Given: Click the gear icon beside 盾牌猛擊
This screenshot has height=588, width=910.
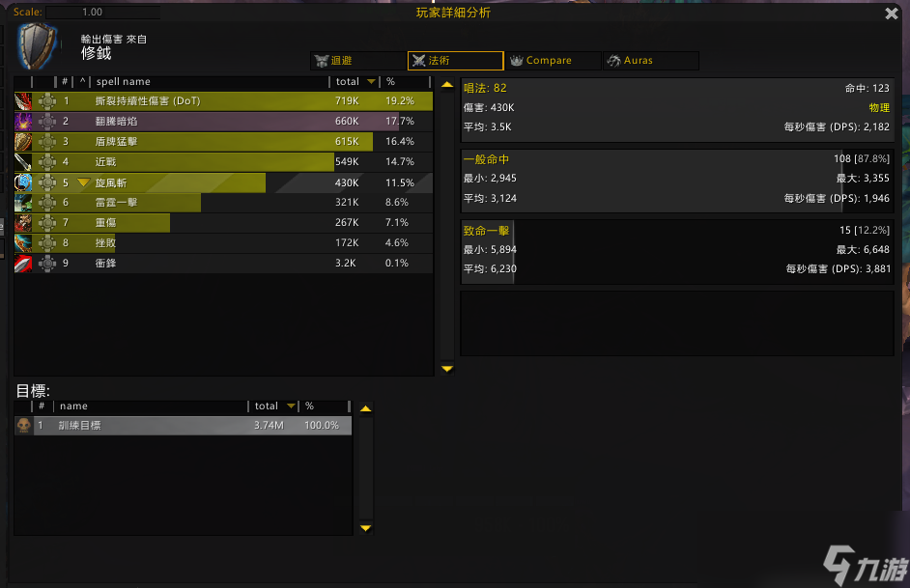Looking at the screenshot, I should pos(47,142).
